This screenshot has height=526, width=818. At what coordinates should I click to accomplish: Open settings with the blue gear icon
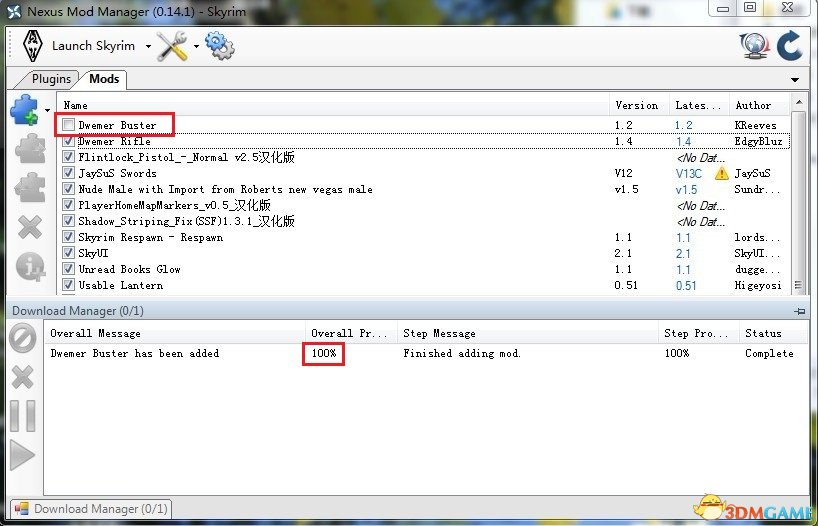[219, 46]
